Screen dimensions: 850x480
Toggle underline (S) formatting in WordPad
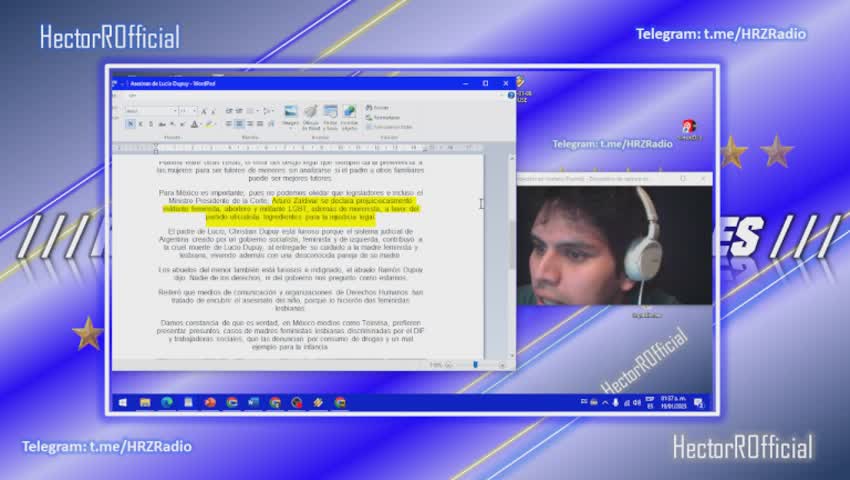[151, 124]
